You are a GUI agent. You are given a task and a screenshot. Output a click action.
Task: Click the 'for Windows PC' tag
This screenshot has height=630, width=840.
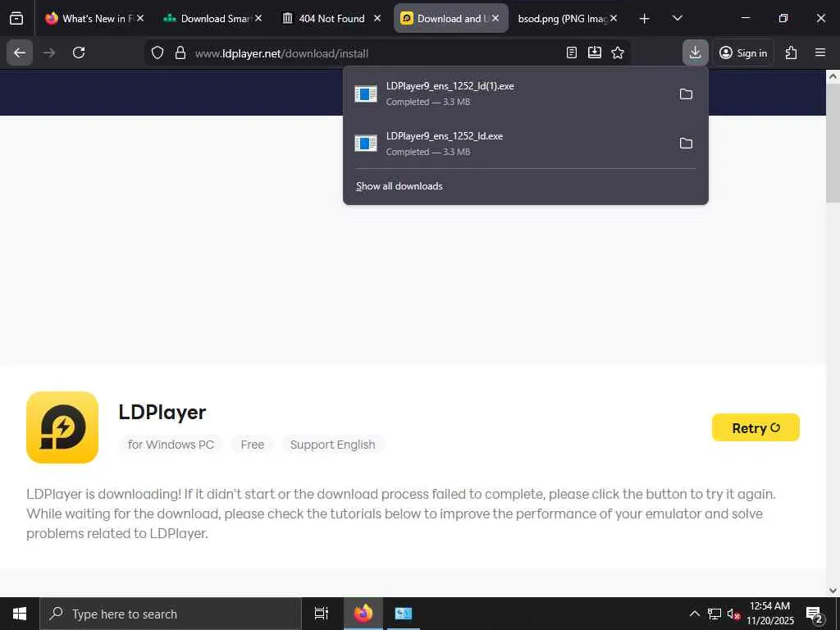coord(171,445)
